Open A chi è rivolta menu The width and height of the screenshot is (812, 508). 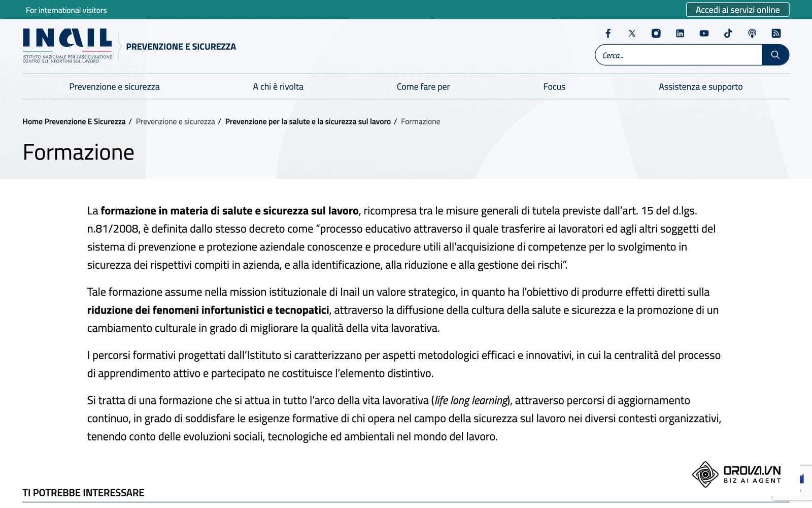[x=278, y=87]
